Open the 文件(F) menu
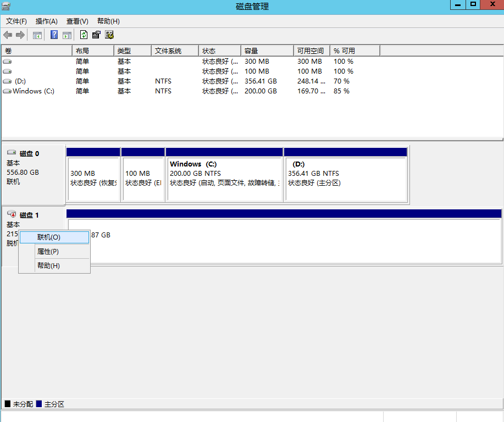This screenshot has width=504, height=422. pos(16,21)
